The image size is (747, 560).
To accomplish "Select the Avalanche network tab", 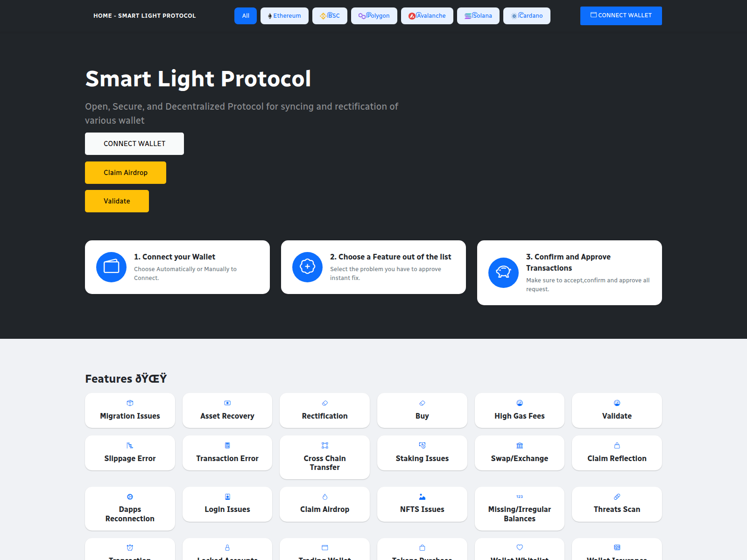I will point(427,16).
